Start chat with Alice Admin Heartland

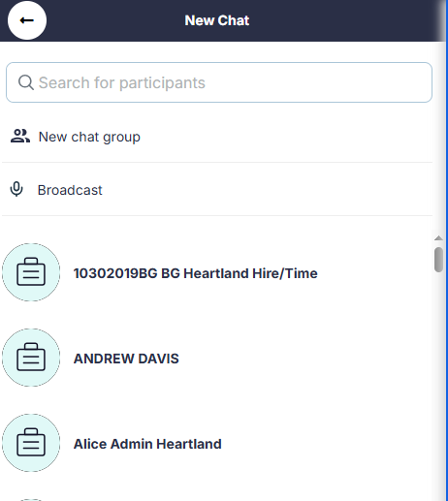(x=147, y=444)
